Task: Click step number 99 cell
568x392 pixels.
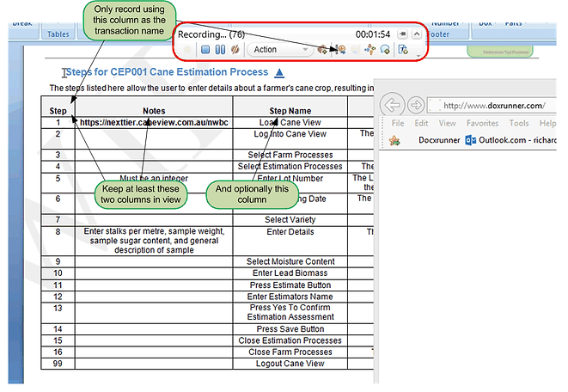Action: coord(58,364)
